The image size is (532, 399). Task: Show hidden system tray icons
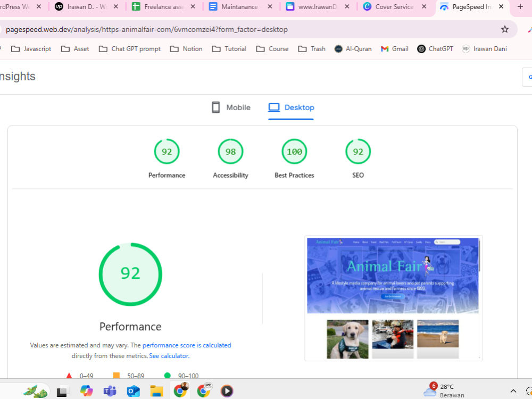click(513, 391)
